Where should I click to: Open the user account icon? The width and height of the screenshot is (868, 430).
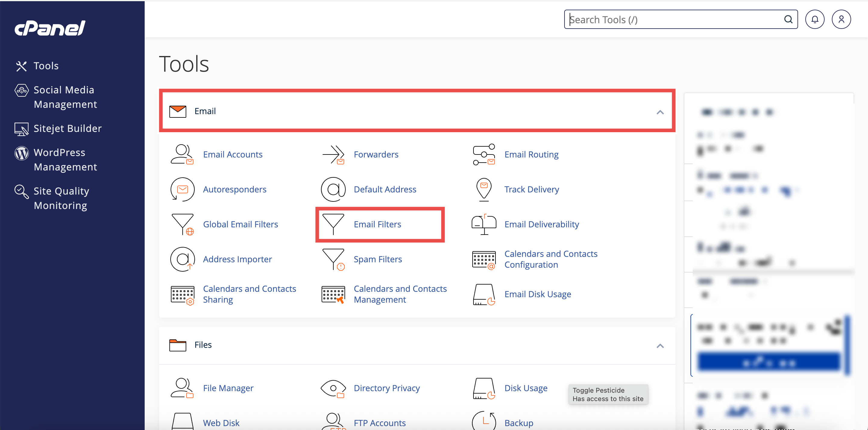pyautogui.click(x=841, y=20)
